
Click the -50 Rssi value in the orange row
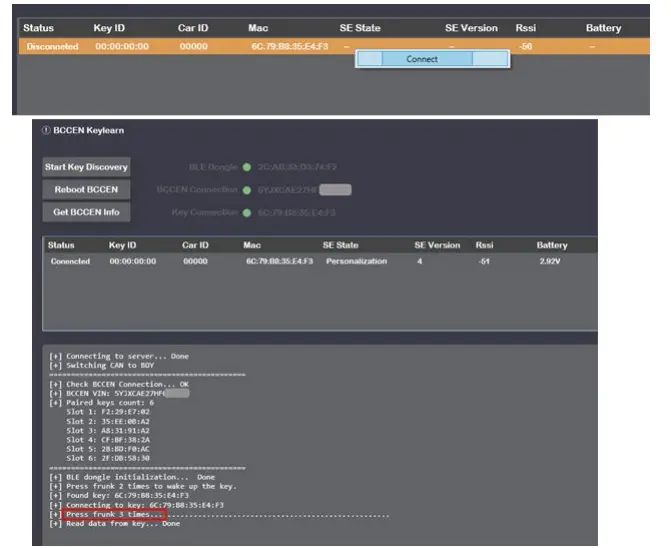coord(526,46)
